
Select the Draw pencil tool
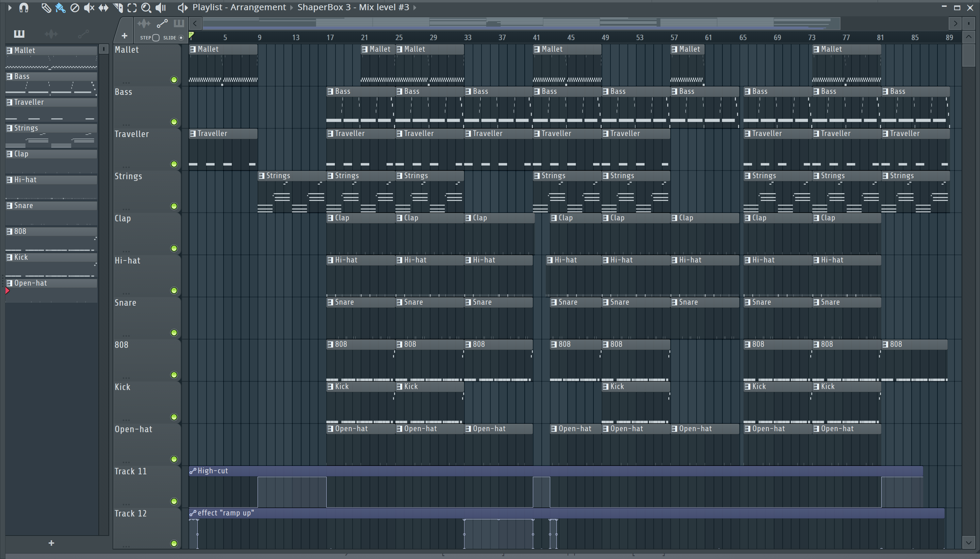(46, 8)
